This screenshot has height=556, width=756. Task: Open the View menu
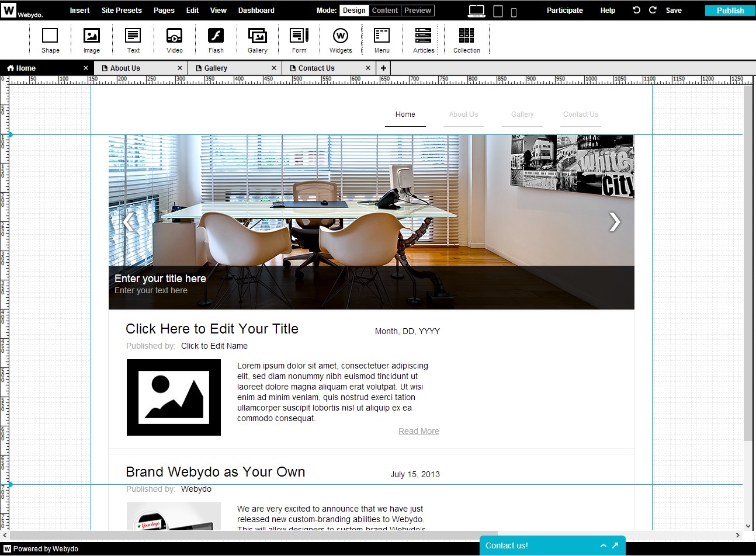(x=219, y=11)
